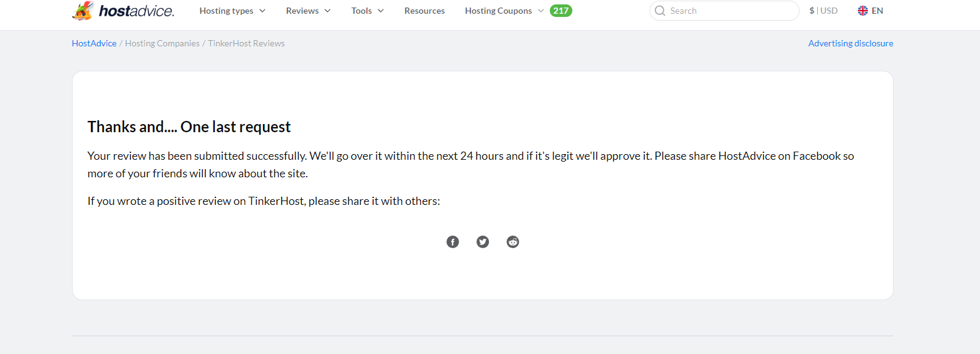Image resolution: width=980 pixels, height=354 pixels.
Task: Click the magnifier search icon
Action: [x=660, y=11]
